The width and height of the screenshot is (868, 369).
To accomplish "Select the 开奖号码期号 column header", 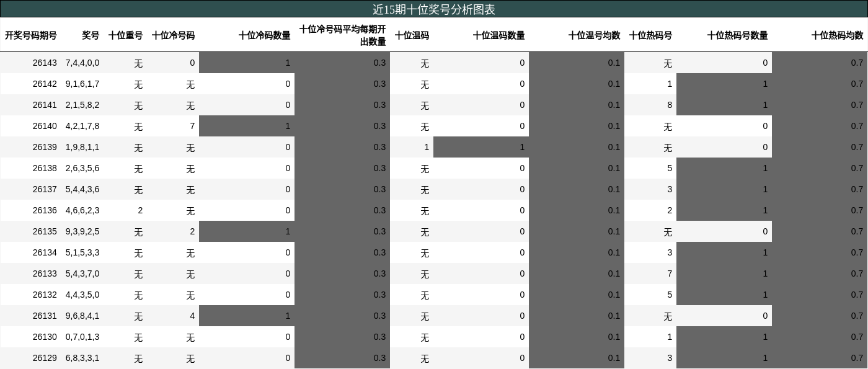I will [x=31, y=35].
